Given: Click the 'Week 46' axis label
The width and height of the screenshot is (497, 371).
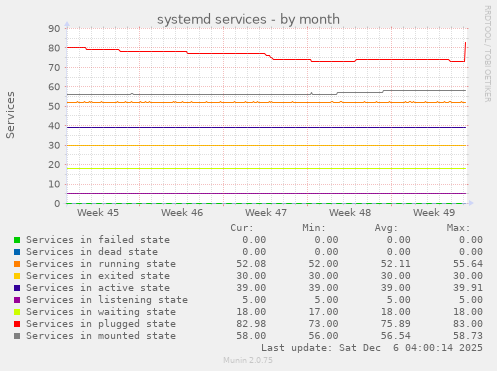Looking at the screenshot, I should [182, 213].
